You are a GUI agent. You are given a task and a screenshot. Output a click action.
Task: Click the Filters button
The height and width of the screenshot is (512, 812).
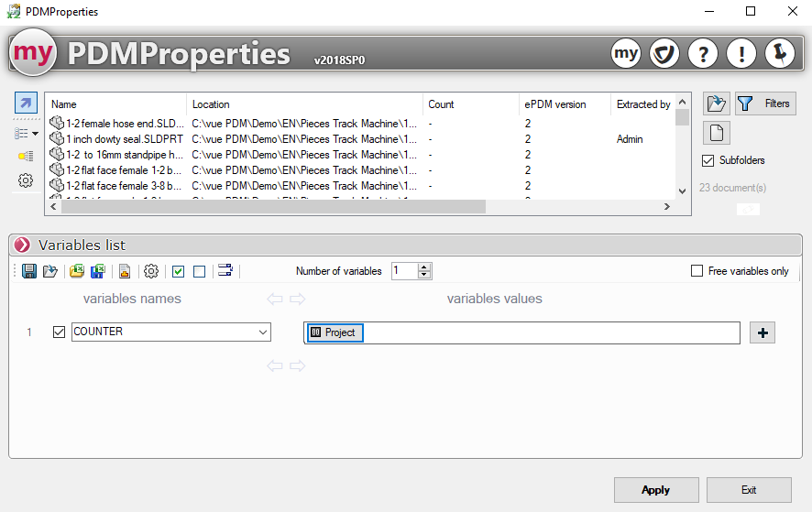[x=765, y=103]
